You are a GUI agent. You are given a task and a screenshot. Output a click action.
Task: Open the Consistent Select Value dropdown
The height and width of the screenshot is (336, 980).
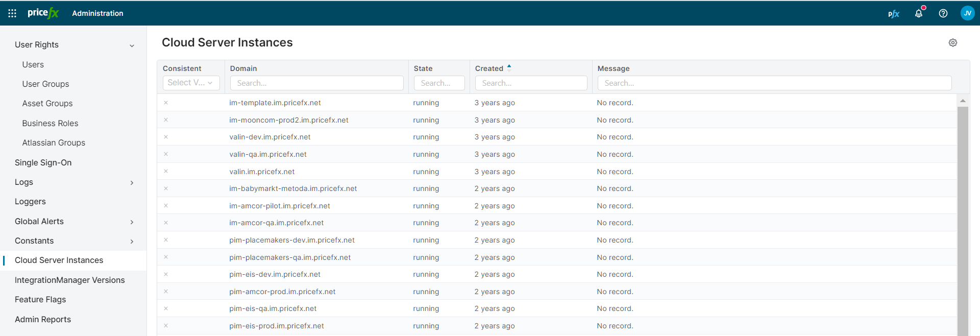pos(191,83)
